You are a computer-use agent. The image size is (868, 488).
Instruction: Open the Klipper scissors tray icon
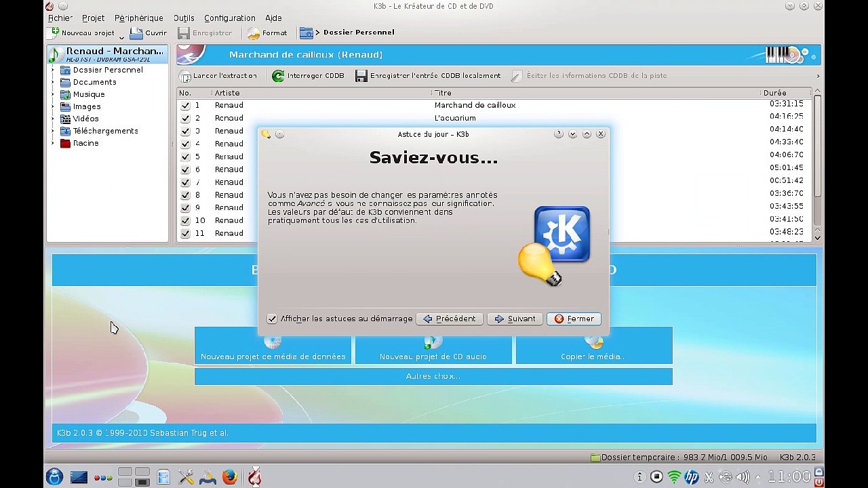[x=709, y=477]
